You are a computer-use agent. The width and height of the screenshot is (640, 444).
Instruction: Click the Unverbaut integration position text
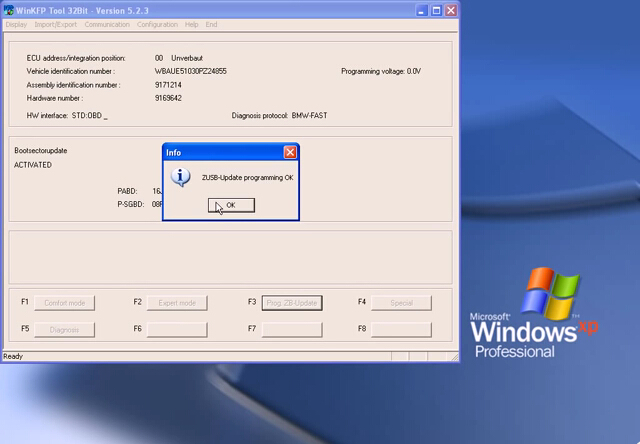(187, 58)
